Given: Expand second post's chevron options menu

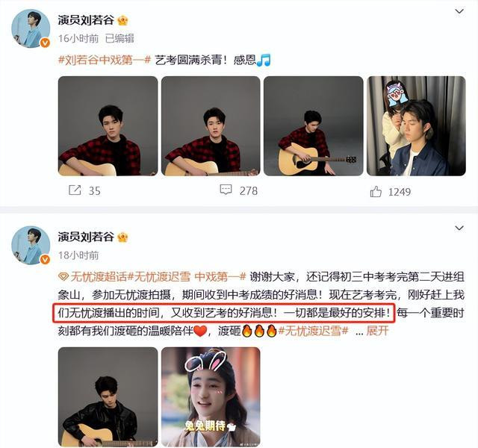Looking at the screenshot, I should (x=459, y=228).
